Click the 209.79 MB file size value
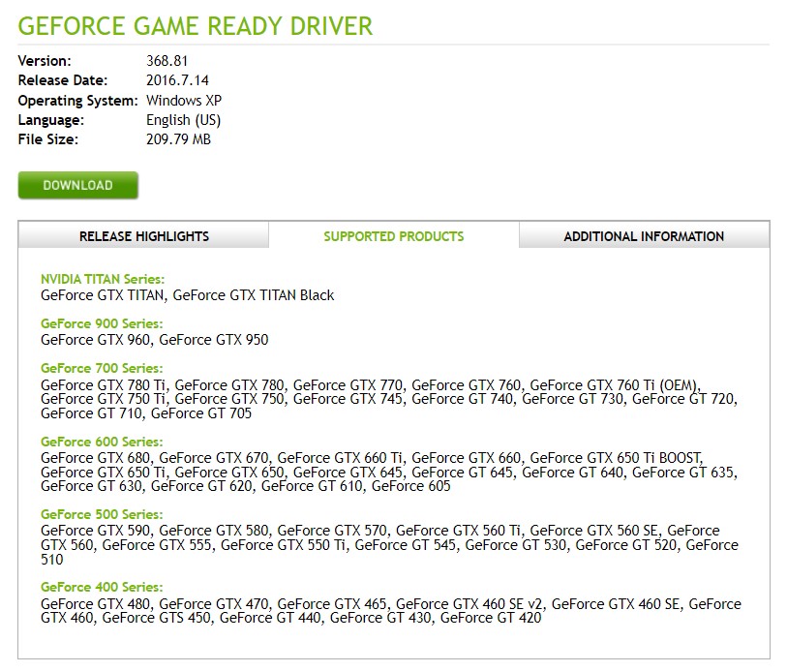This screenshot has height=672, width=787. [x=178, y=139]
